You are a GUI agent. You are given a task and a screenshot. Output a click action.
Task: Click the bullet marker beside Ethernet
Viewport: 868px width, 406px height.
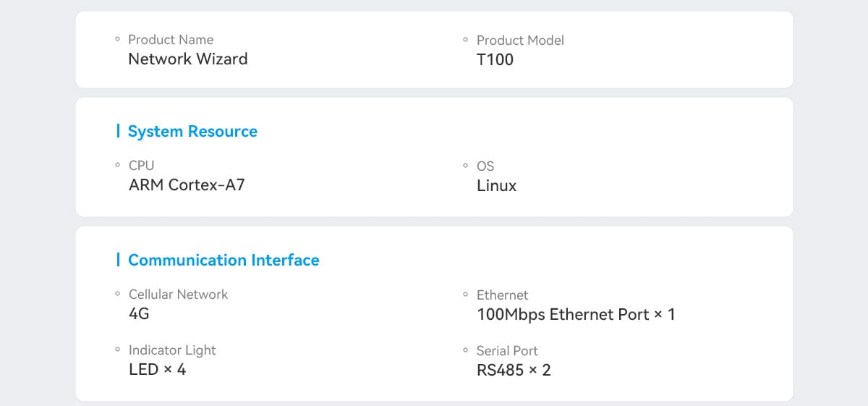[x=465, y=295]
